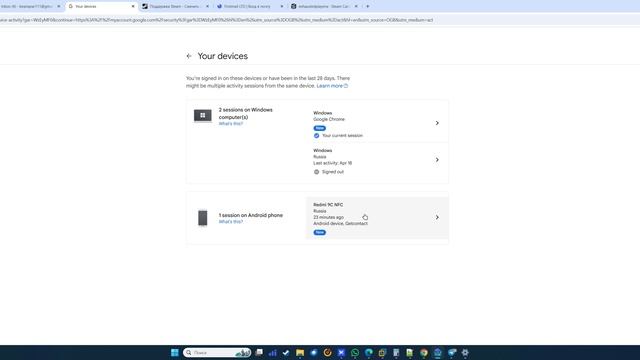Click the 23 minutes ago text

coord(329,218)
